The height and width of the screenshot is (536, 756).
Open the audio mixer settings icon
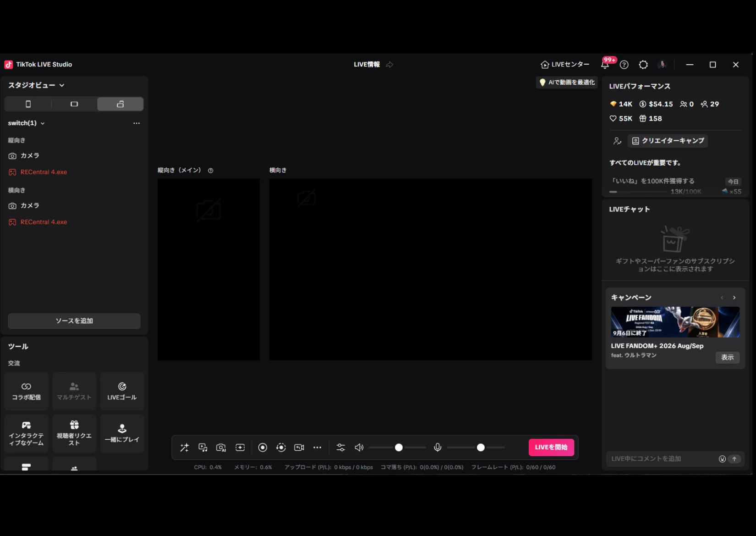coord(341,448)
